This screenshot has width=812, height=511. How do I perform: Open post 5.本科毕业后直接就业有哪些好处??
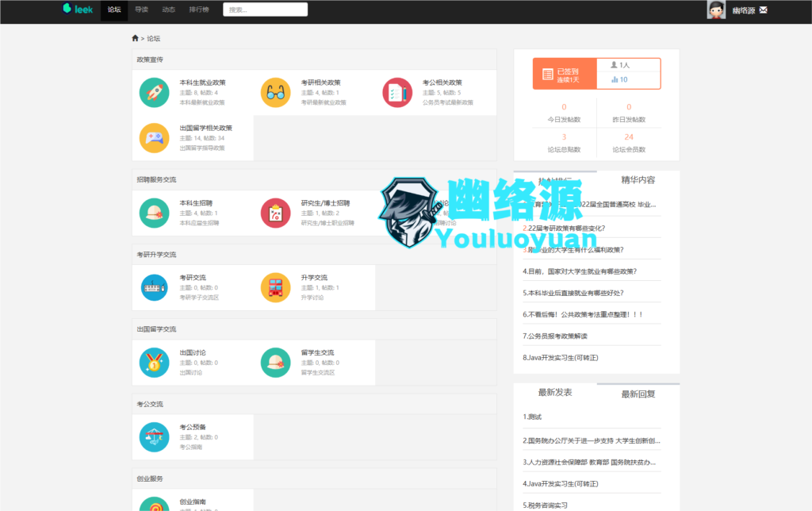pos(573,293)
